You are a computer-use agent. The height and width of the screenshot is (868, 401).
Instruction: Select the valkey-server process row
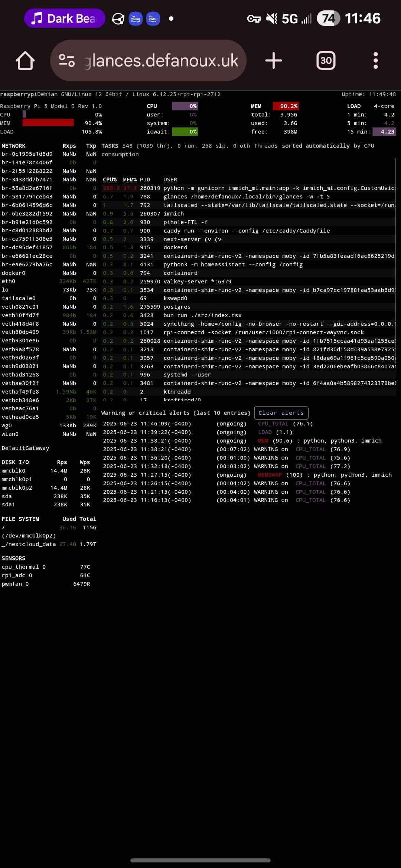pos(249,282)
